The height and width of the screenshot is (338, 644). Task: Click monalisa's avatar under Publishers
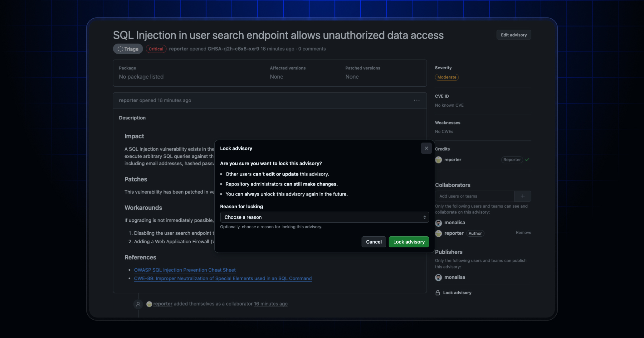tap(438, 278)
